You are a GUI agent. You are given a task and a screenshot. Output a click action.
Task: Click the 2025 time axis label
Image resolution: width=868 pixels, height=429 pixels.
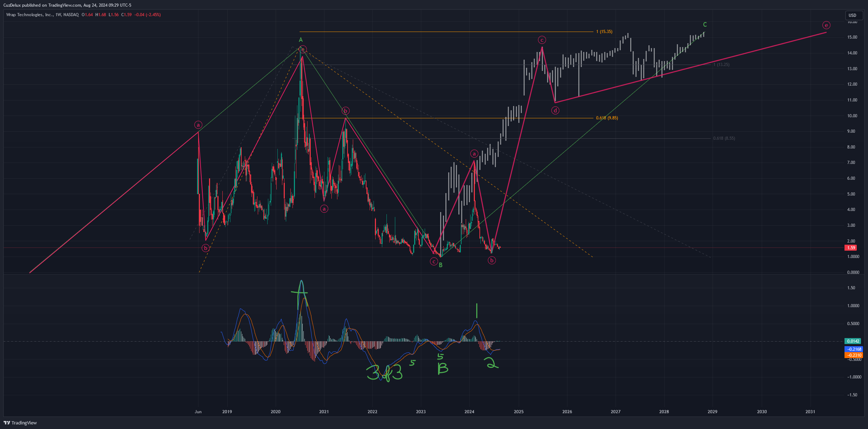click(x=519, y=412)
